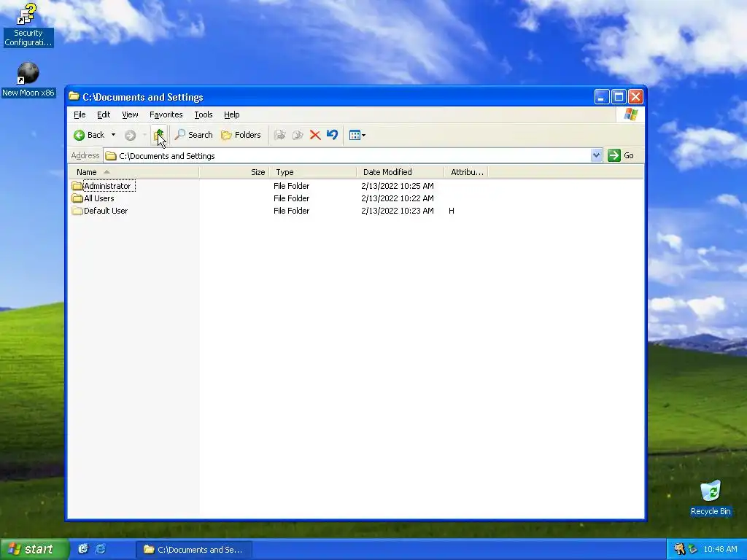This screenshot has width=747, height=560.
Task: Sort by the Name column header
Action: pos(133,172)
